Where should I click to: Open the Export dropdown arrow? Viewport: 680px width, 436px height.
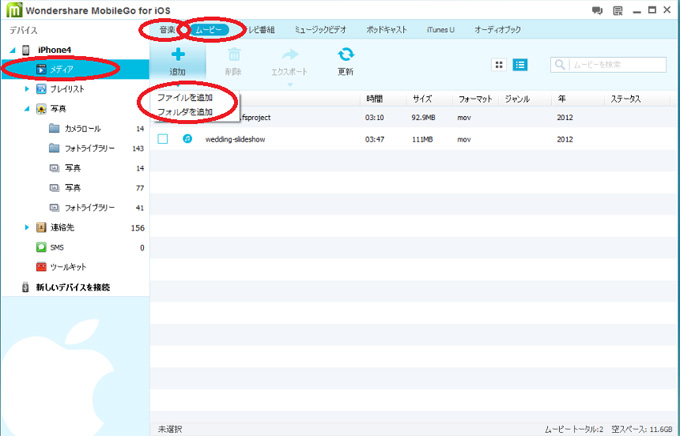(x=290, y=85)
